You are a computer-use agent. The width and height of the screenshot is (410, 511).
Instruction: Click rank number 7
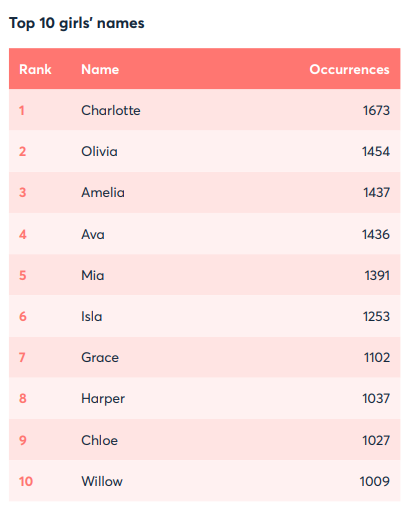coord(22,357)
